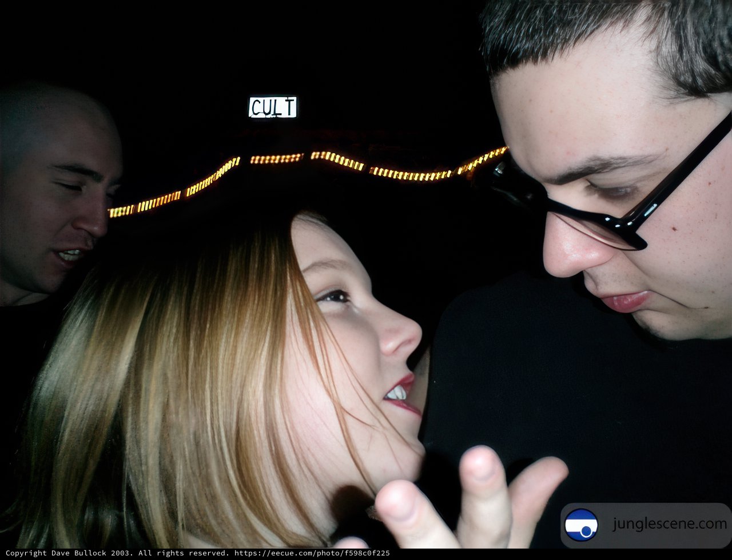Click the round blue junglescene logo icon
This screenshot has width=732, height=560.
tap(581, 525)
